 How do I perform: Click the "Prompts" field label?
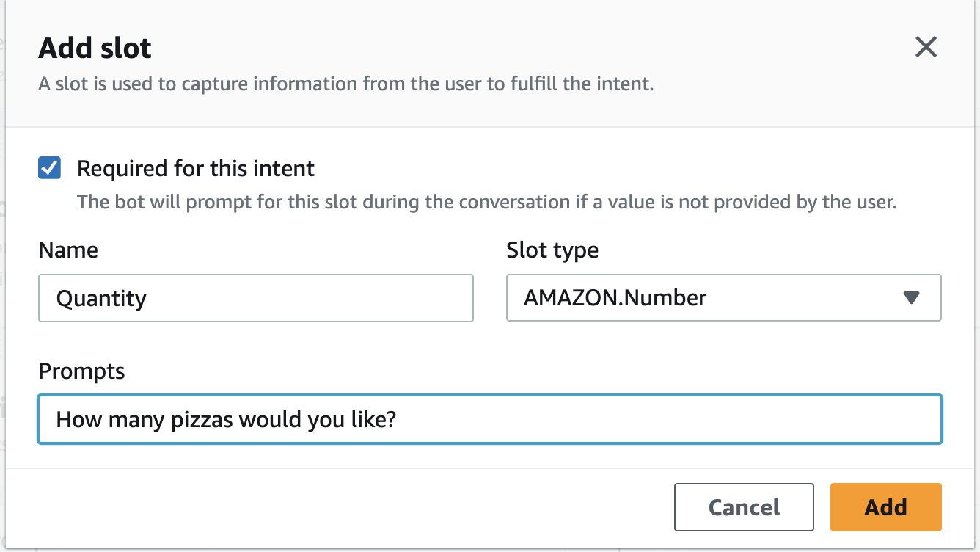81,371
